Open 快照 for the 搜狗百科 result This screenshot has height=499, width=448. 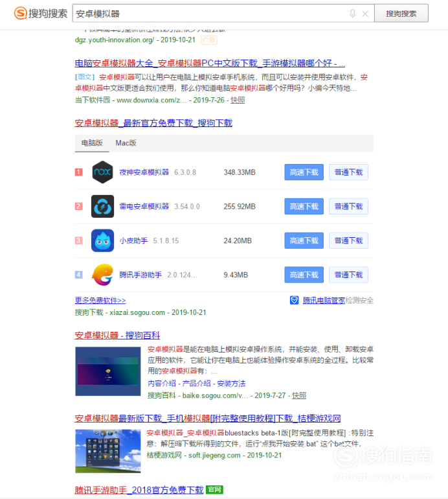click(299, 395)
